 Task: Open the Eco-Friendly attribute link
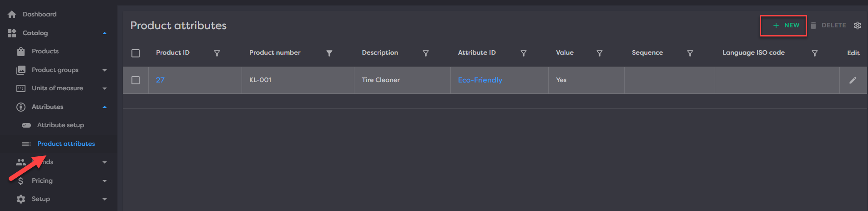pyautogui.click(x=480, y=80)
